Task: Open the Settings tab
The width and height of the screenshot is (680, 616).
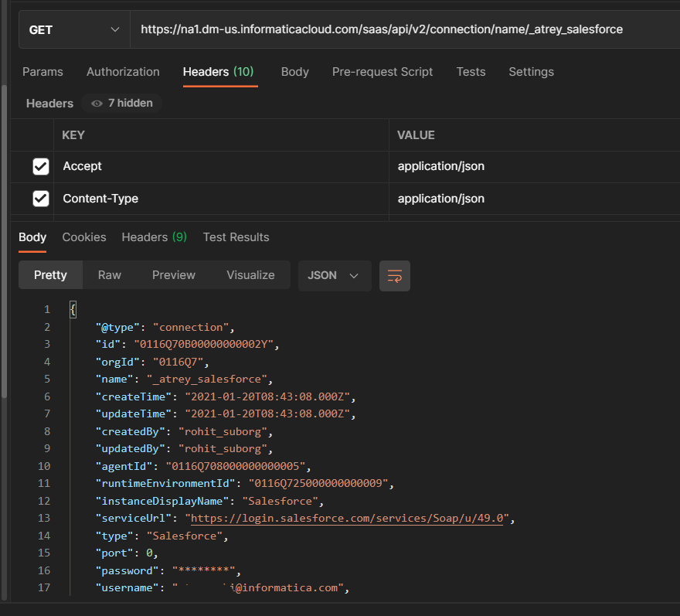Action: pos(532,72)
